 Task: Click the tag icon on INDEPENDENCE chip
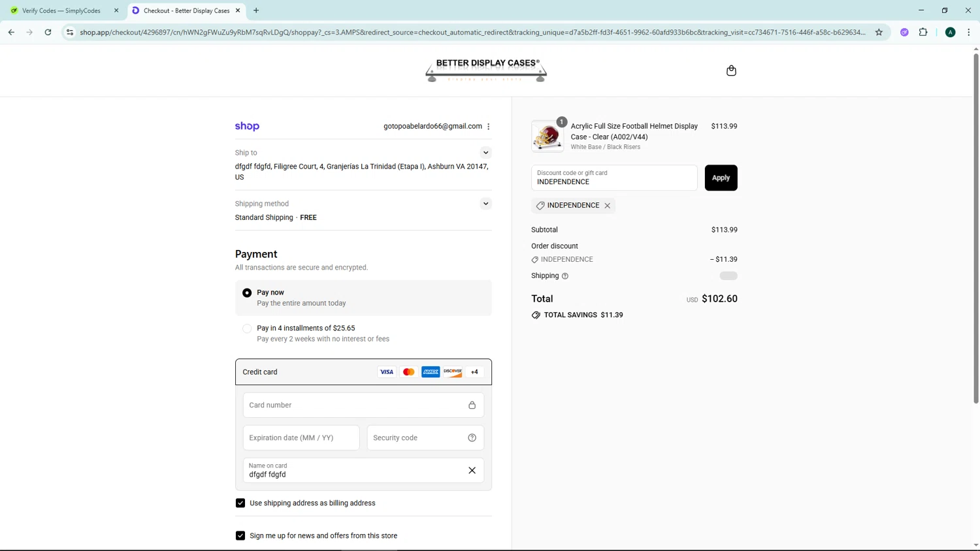tap(540, 206)
